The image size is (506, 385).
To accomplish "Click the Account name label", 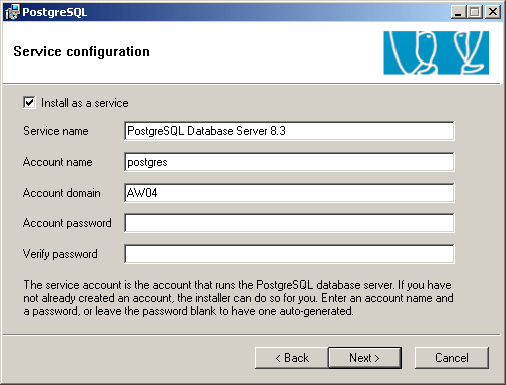I will [x=58, y=162].
